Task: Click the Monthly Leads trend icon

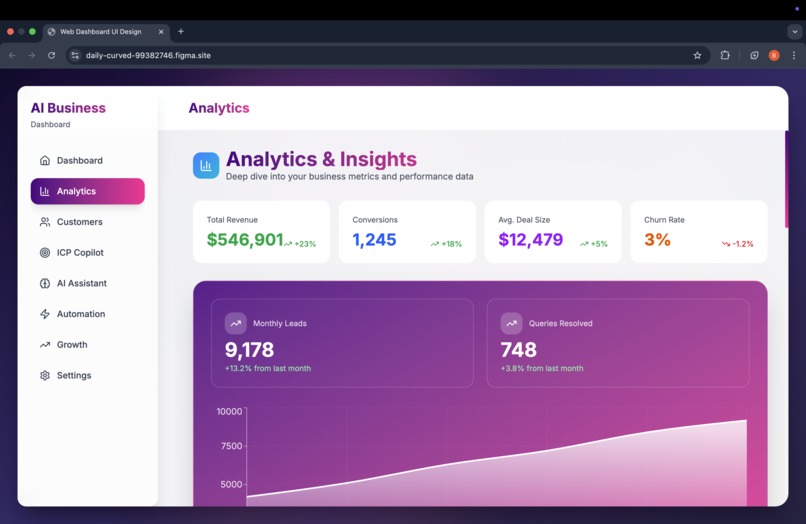Action: tap(235, 323)
